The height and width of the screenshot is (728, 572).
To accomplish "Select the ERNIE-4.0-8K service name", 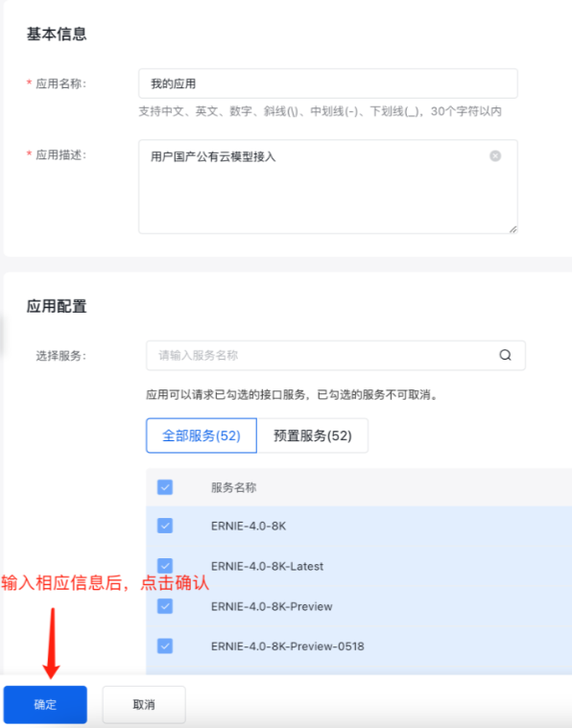I will [x=249, y=526].
